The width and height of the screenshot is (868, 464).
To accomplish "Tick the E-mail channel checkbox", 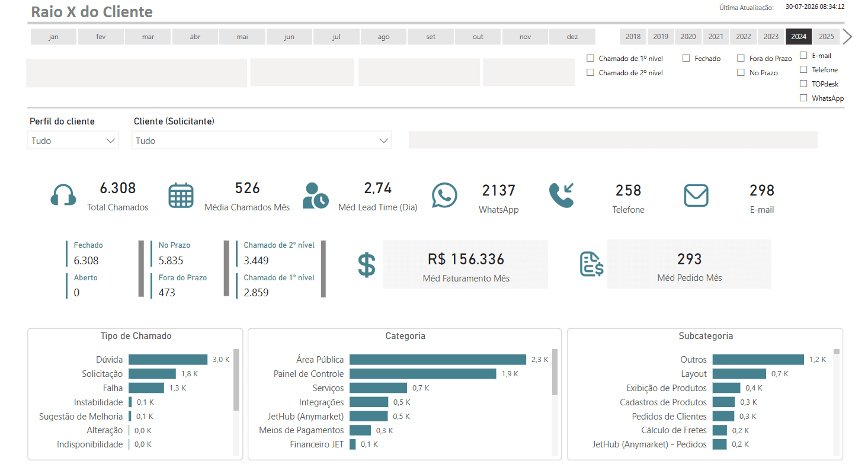I will click(803, 55).
